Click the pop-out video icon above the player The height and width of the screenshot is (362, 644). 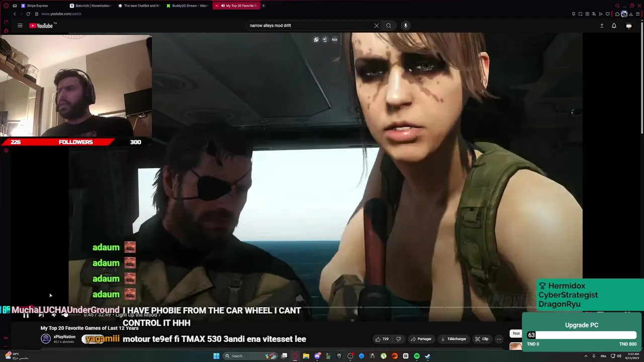point(316,40)
